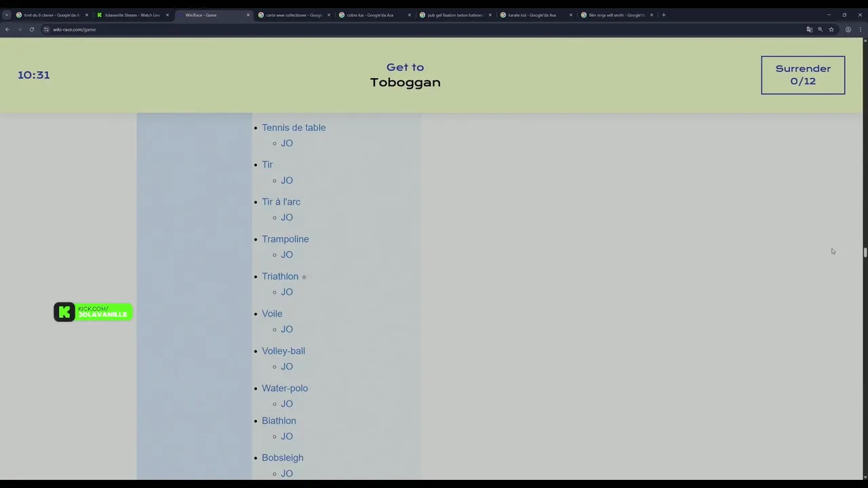
Task: Click the JO link under Trampoline
Action: pos(287,255)
